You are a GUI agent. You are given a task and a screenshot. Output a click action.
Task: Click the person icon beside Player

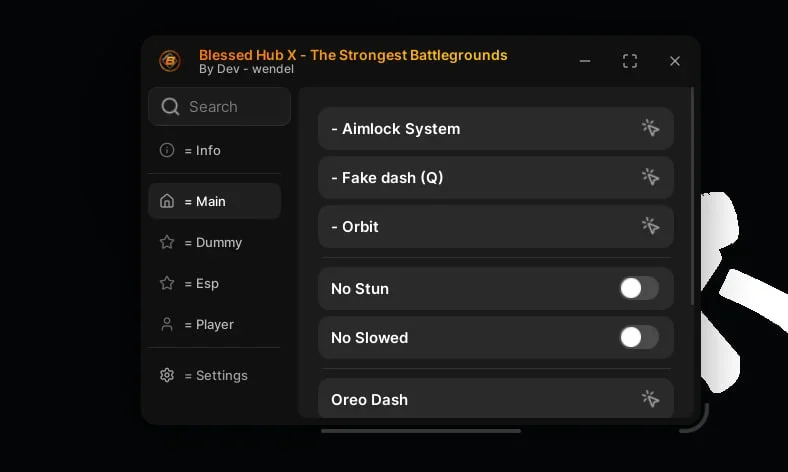click(x=167, y=324)
